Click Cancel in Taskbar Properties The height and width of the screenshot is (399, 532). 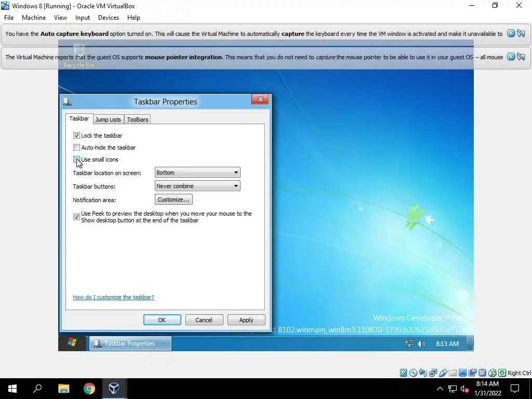(x=204, y=320)
